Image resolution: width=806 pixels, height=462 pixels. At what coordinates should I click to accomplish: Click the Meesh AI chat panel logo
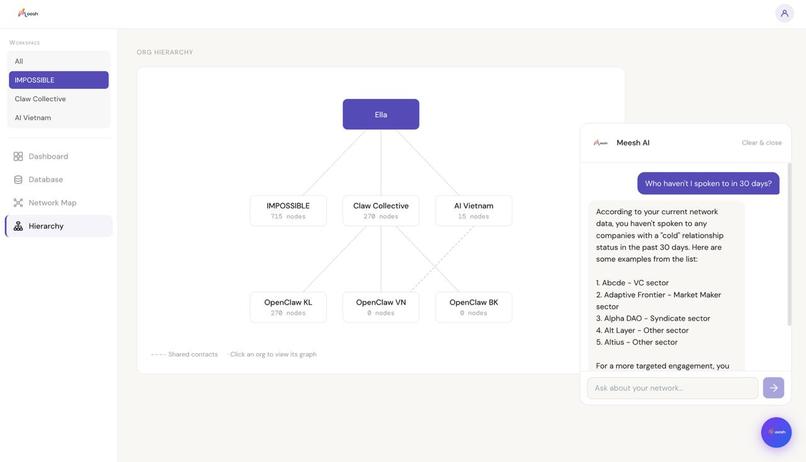(x=600, y=143)
